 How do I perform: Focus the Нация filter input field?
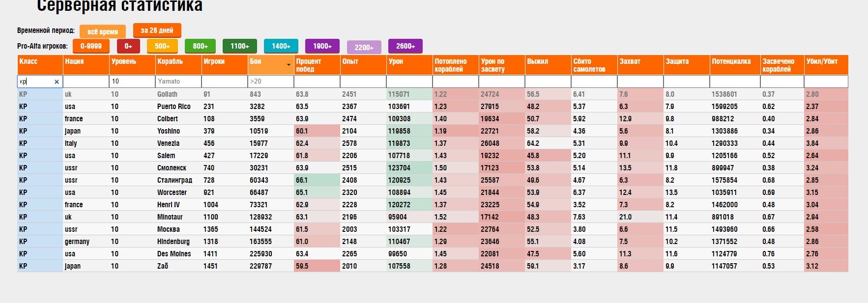pos(86,82)
